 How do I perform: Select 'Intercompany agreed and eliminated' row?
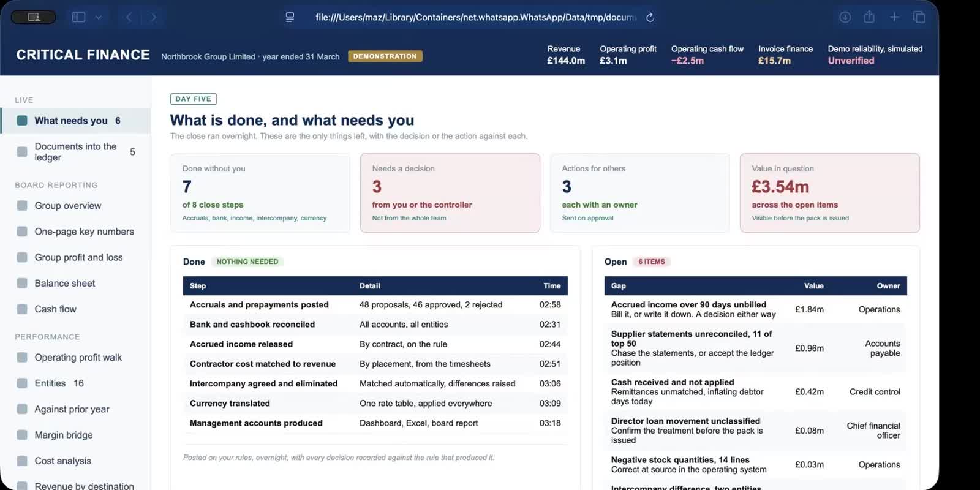coord(375,383)
